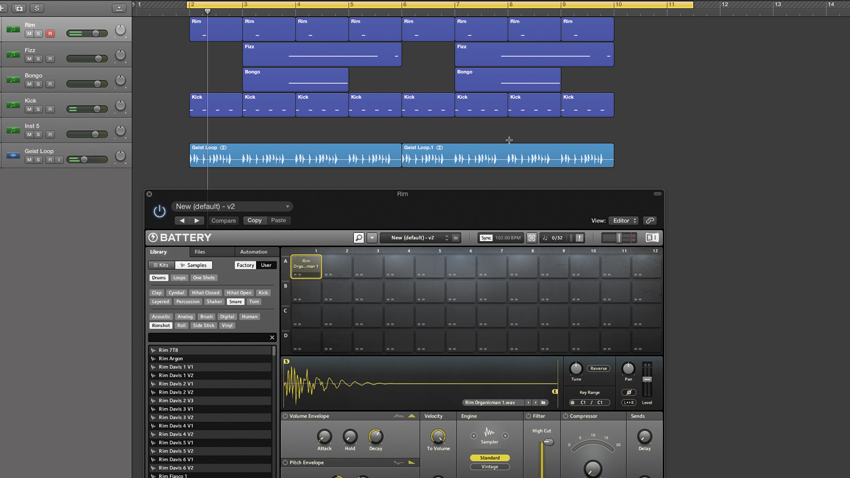Image resolution: width=850 pixels, height=478 pixels.
Task: Toggle the Compressor power button
Action: pyautogui.click(x=565, y=416)
